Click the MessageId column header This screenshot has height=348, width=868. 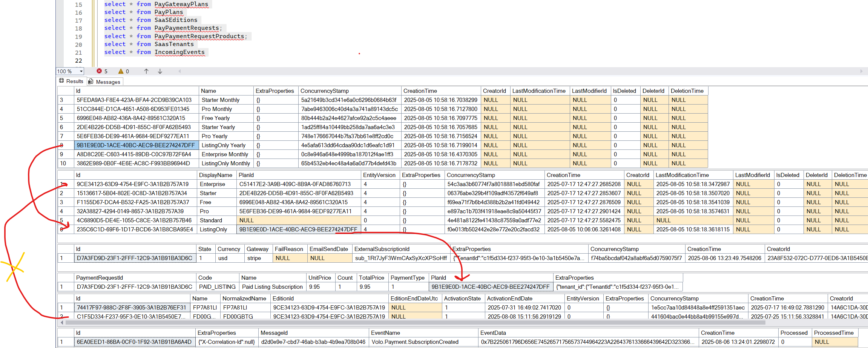314,333
